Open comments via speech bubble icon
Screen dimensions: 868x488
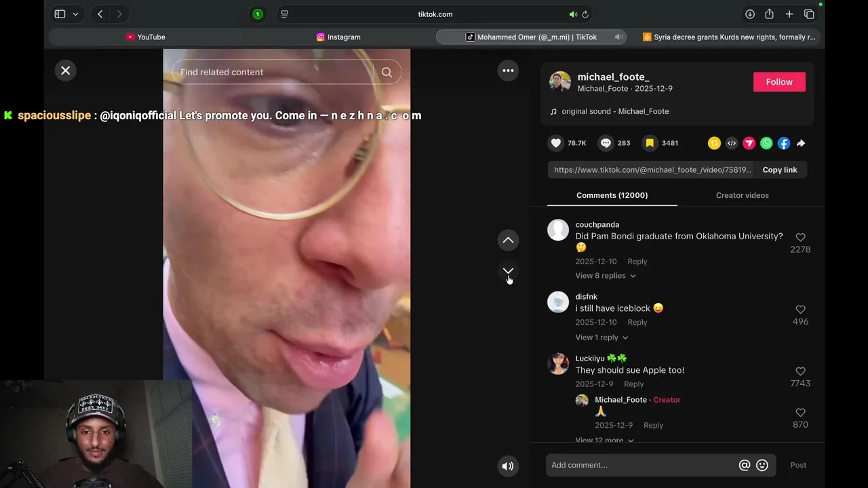[x=606, y=143]
